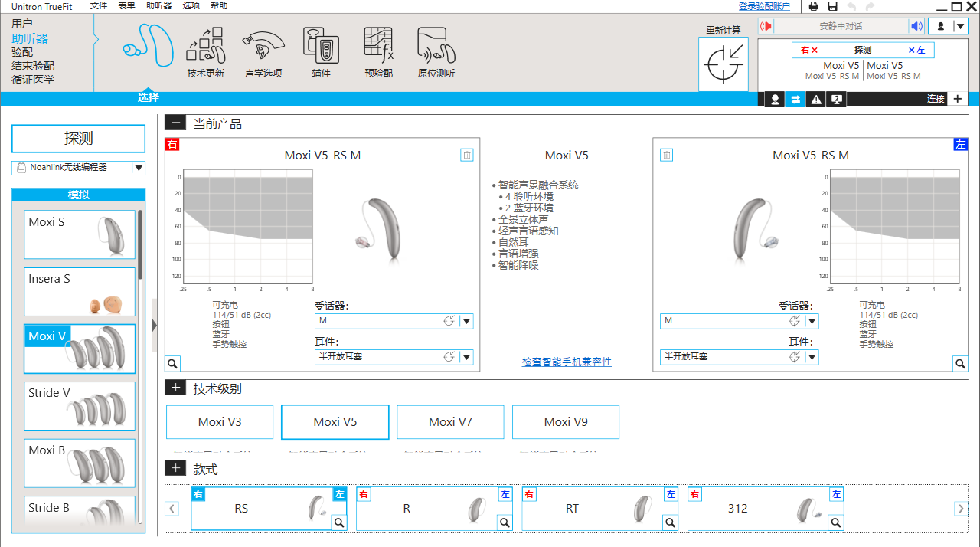The width and height of the screenshot is (980, 547).
Task: Click the large 探测 detect button
Action: (79, 139)
